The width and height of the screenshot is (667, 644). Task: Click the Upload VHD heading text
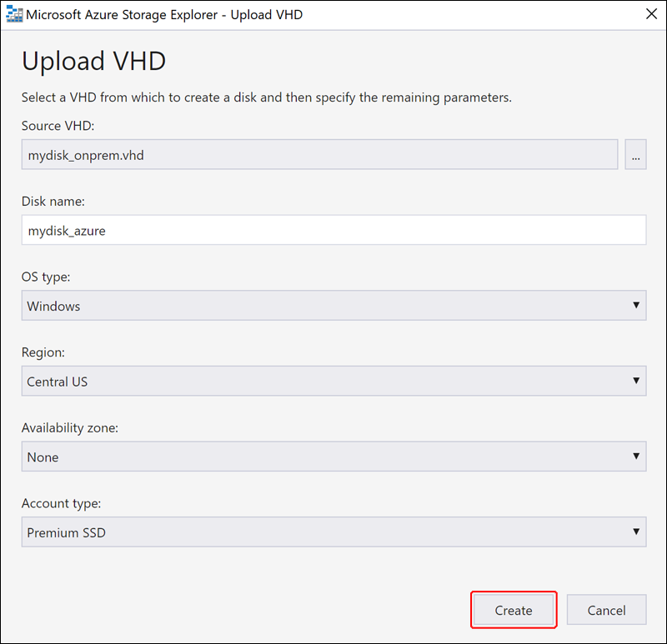pyautogui.click(x=93, y=61)
